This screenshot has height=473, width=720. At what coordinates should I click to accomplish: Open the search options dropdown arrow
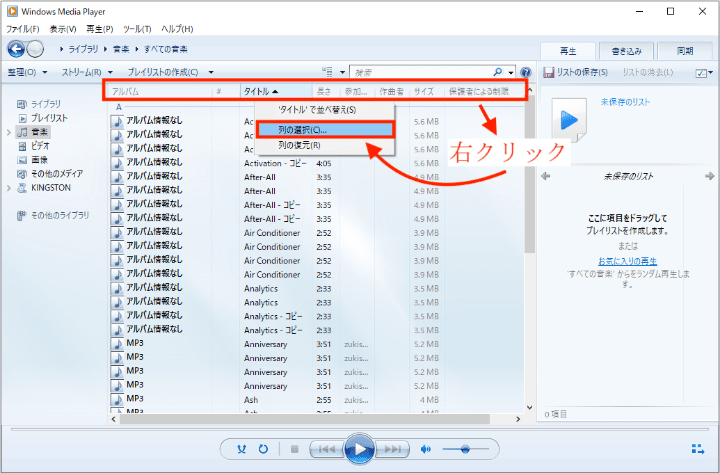coord(511,72)
